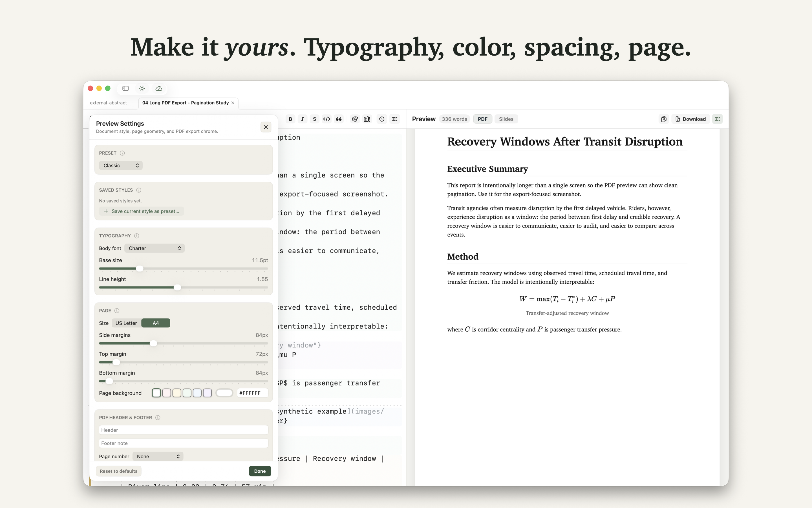Open the color palette theme tool
The width and height of the screenshot is (812, 508).
point(355,119)
